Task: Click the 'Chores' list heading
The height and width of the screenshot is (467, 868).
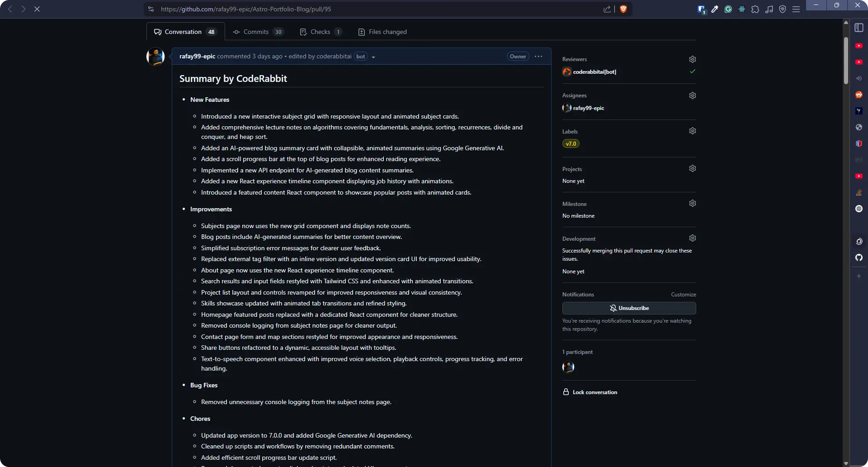Action: [200, 419]
